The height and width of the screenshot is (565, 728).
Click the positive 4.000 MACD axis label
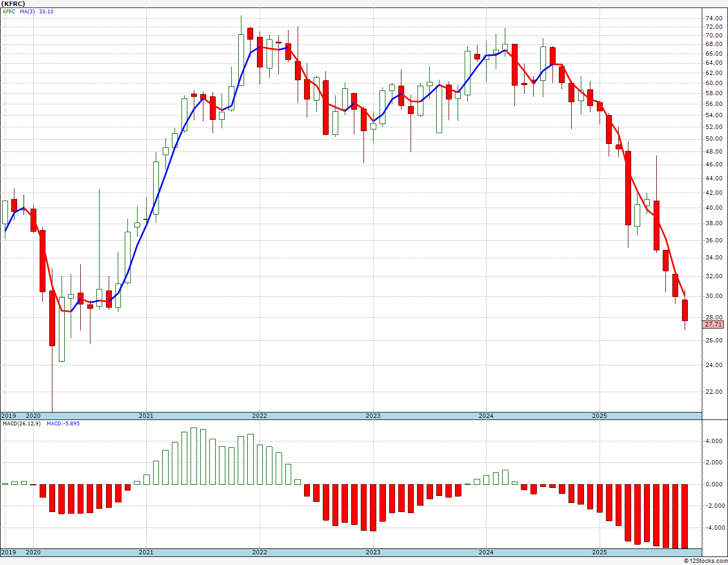pyautogui.click(x=714, y=441)
